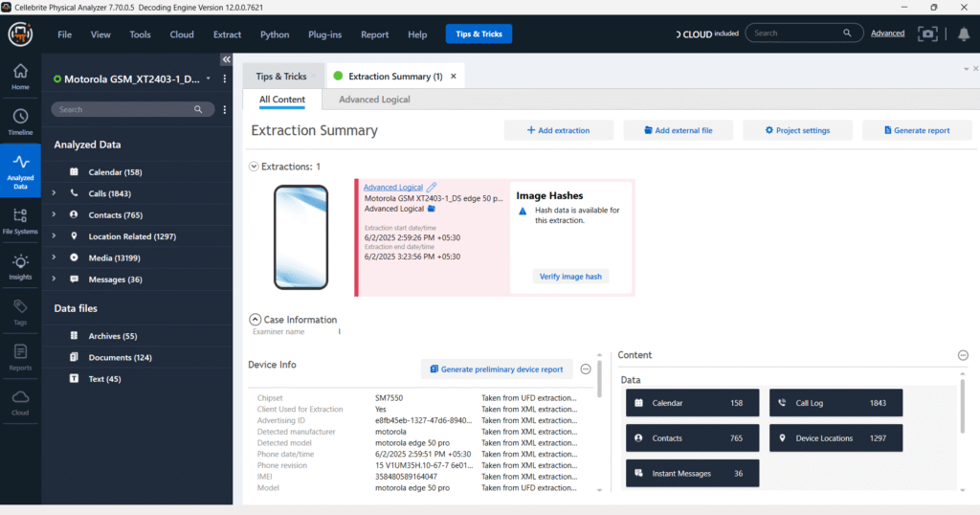This screenshot has height=515, width=980.
Task: Click the phone device thumbnail image
Action: click(x=301, y=236)
